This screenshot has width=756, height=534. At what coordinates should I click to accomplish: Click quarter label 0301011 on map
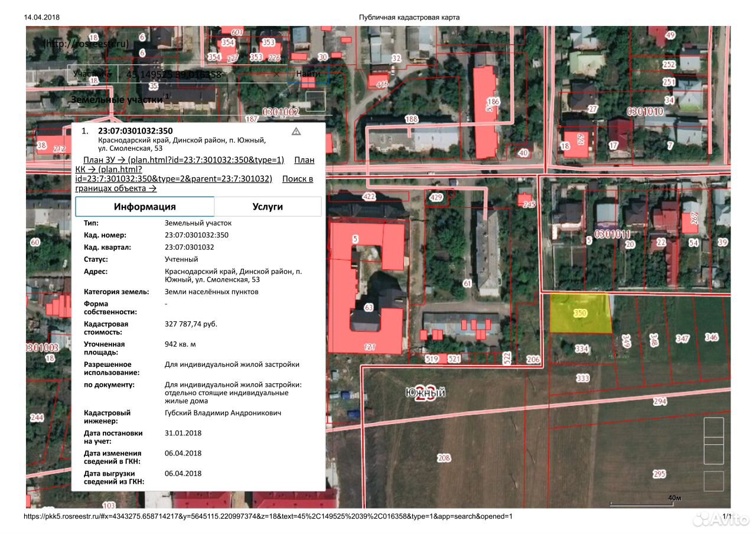pos(613,235)
